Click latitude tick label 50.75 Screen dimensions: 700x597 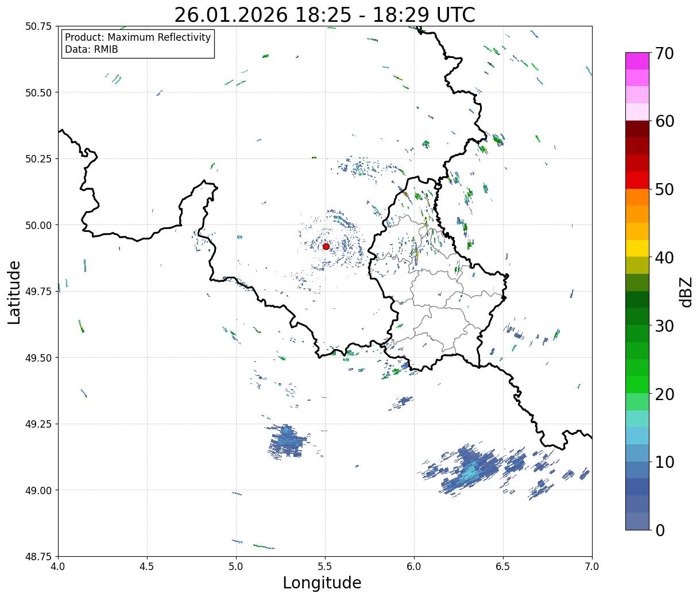pos(38,26)
